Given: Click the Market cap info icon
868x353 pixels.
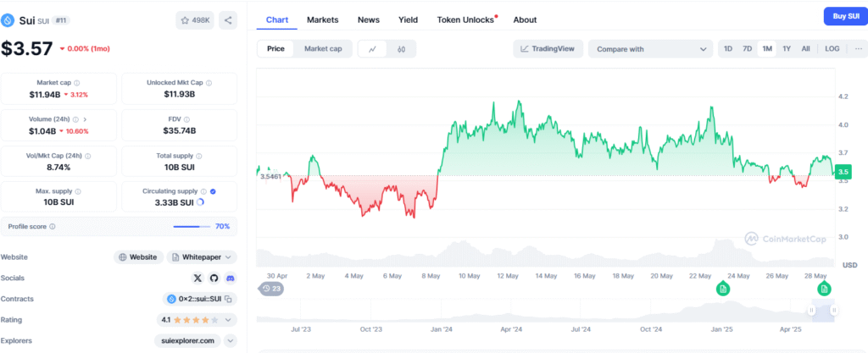Looking at the screenshot, I should pos(76,83).
